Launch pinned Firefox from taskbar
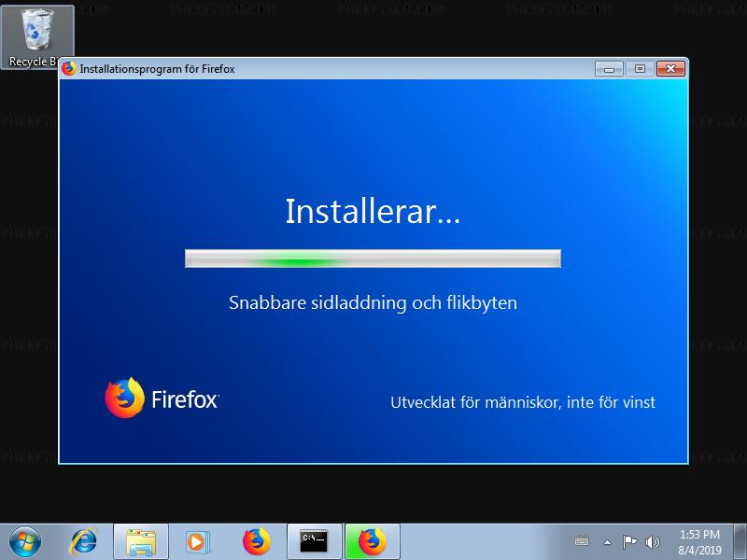Image resolution: width=747 pixels, height=560 pixels. pos(256,541)
